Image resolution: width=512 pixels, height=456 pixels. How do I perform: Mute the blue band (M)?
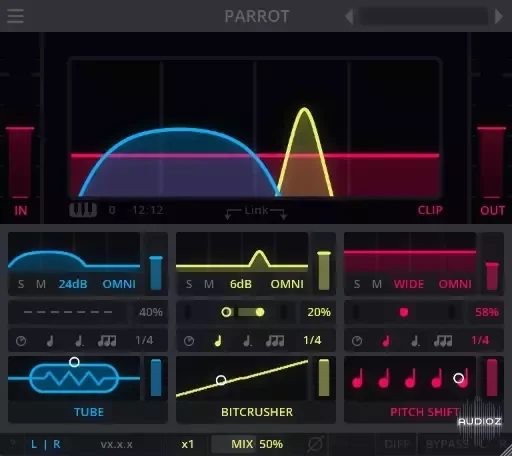click(41, 284)
